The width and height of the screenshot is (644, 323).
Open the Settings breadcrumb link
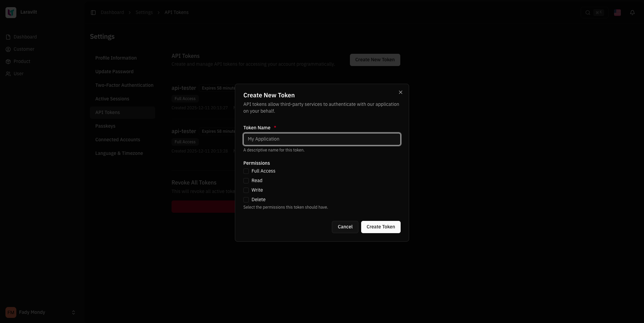click(x=144, y=12)
